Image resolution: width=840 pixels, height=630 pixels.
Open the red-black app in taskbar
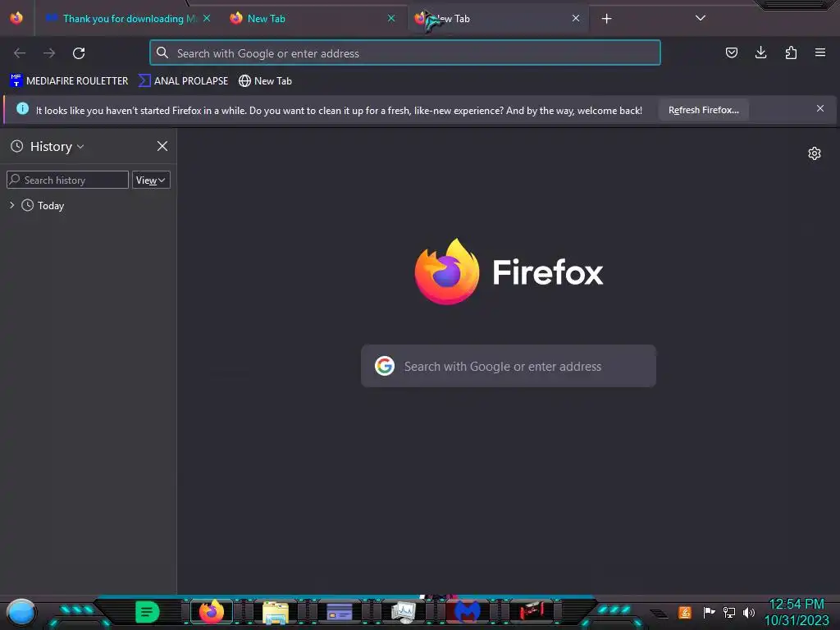click(x=532, y=610)
